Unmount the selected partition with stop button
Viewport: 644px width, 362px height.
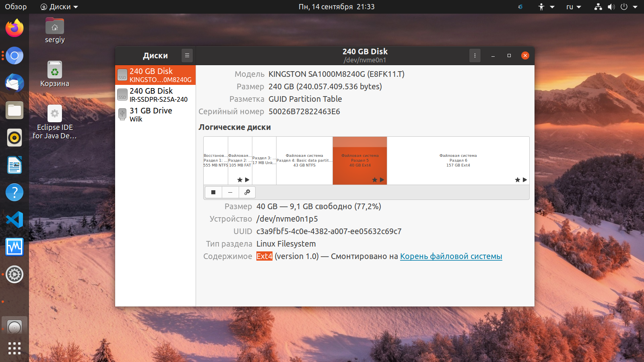[213, 192]
